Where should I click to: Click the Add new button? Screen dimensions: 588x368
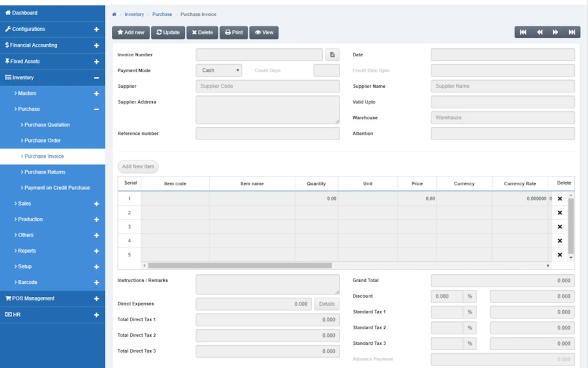click(x=131, y=32)
